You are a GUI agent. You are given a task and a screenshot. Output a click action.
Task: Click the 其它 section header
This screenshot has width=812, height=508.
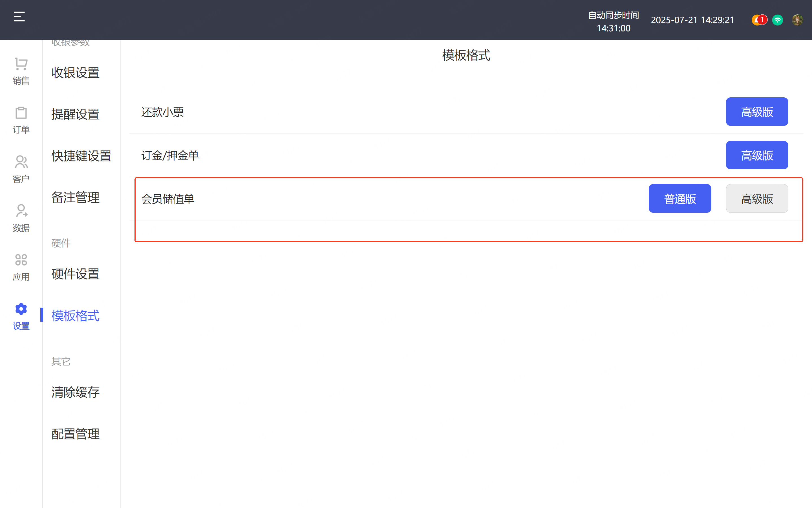click(61, 362)
